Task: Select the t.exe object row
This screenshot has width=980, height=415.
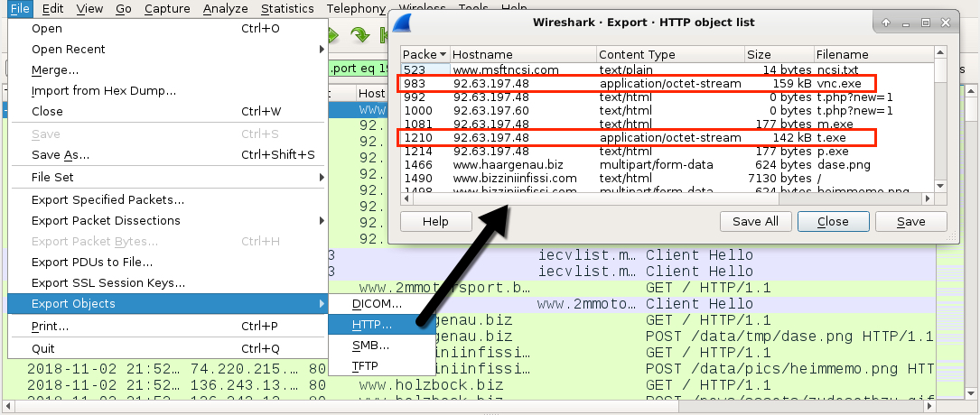Action: [667, 137]
